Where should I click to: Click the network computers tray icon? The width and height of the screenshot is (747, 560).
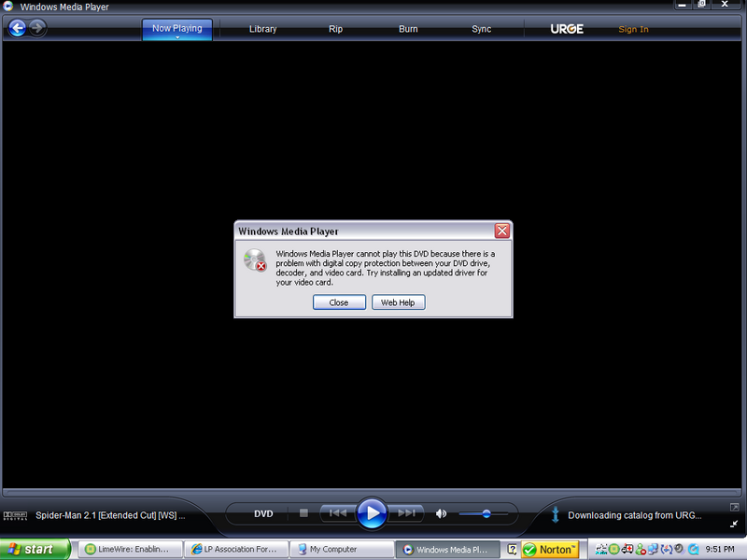point(653,550)
